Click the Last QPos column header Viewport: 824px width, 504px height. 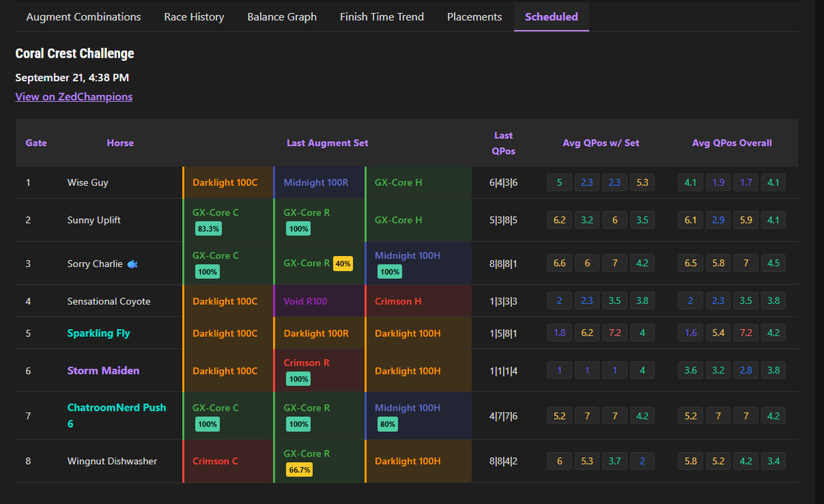pos(503,143)
